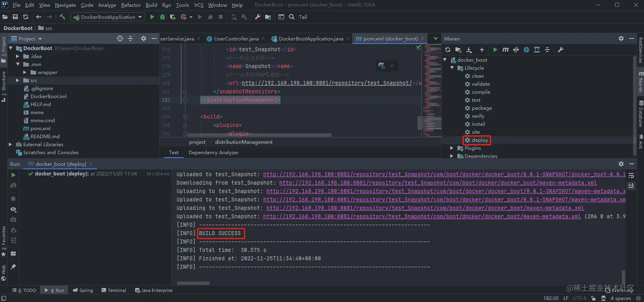Open Project Structure icon in main toolbar
Screen dimensions: 644x302
pos(268,17)
